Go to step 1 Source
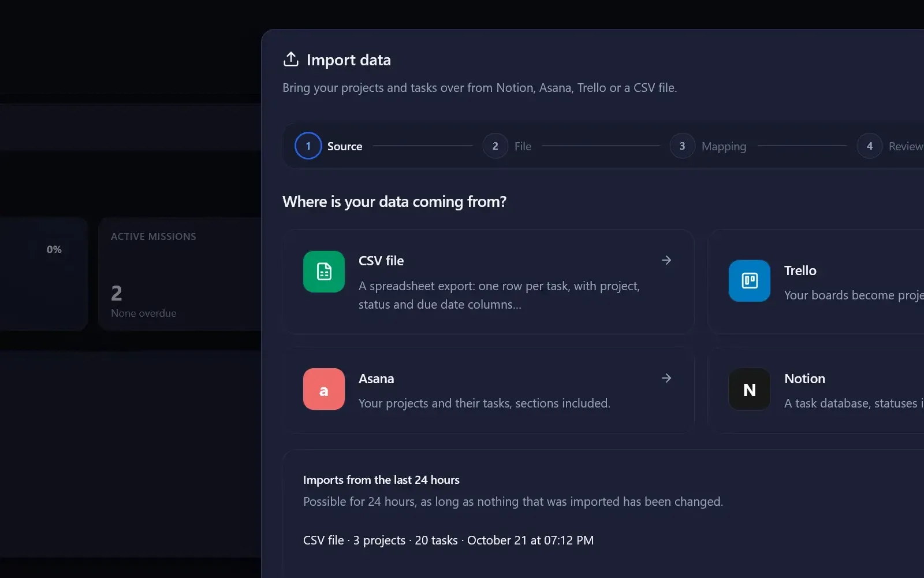This screenshot has height=578, width=924. click(x=329, y=146)
